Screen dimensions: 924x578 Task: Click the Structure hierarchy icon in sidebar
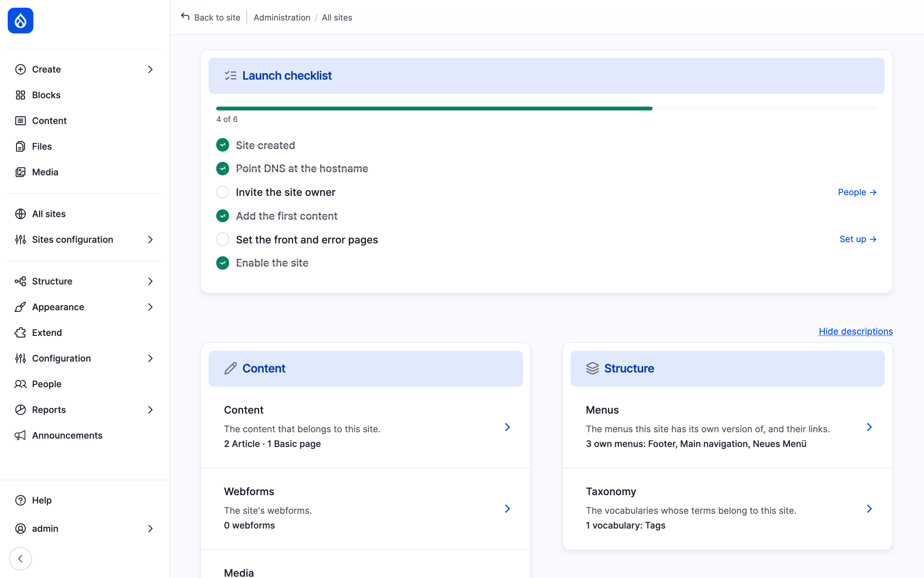[21, 281]
